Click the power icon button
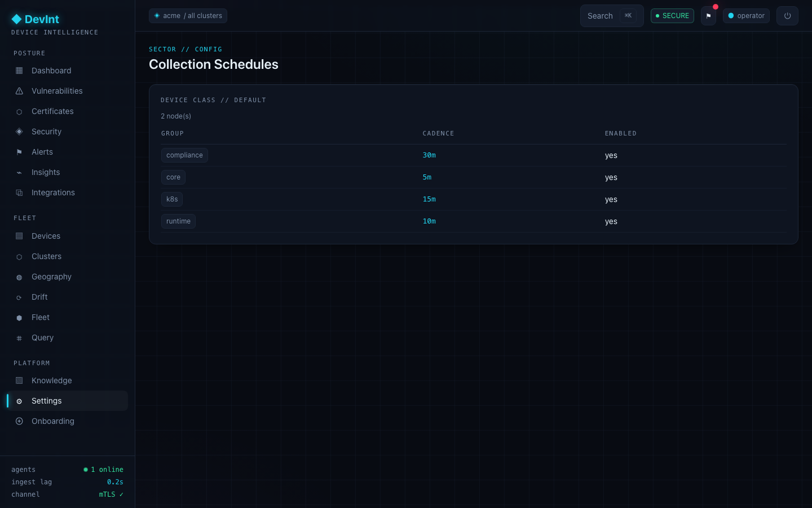Image resolution: width=812 pixels, height=508 pixels. coord(787,16)
